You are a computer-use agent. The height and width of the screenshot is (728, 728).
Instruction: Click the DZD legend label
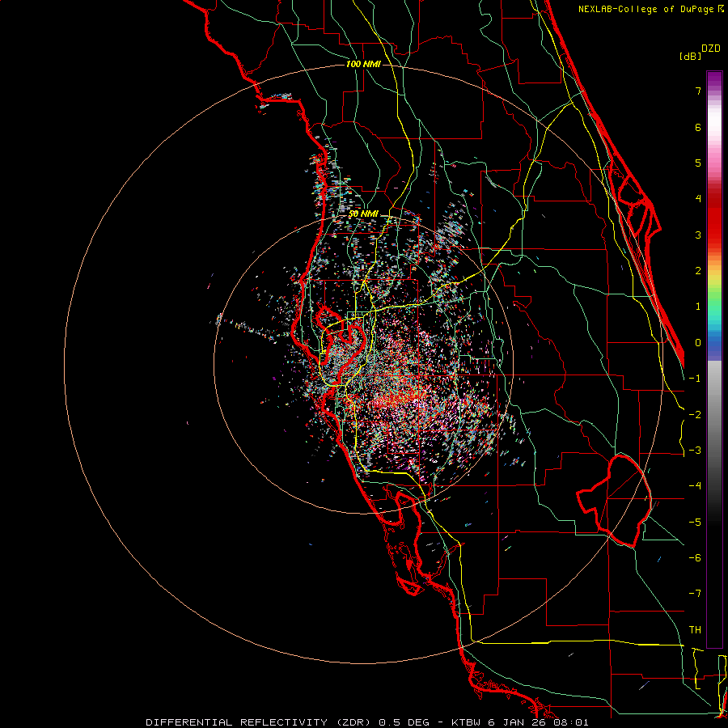pyautogui.click(x=711, y=49)
